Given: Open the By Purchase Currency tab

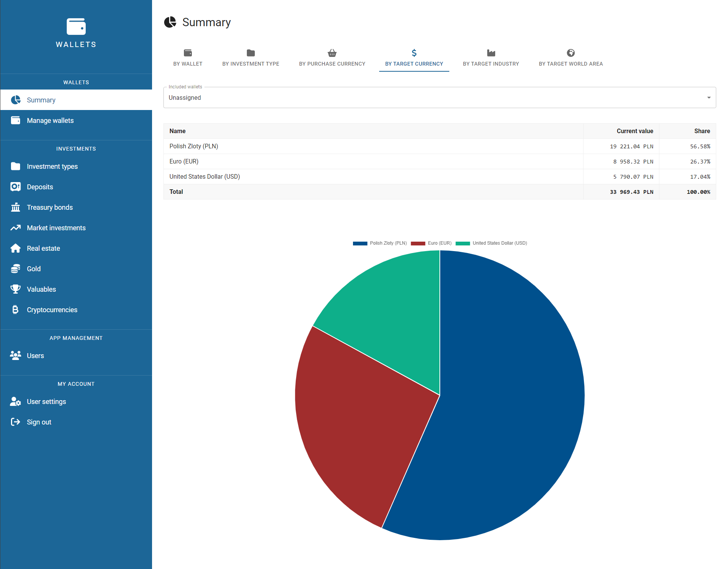Looking at the screenshot, I should tap(332, 58).
